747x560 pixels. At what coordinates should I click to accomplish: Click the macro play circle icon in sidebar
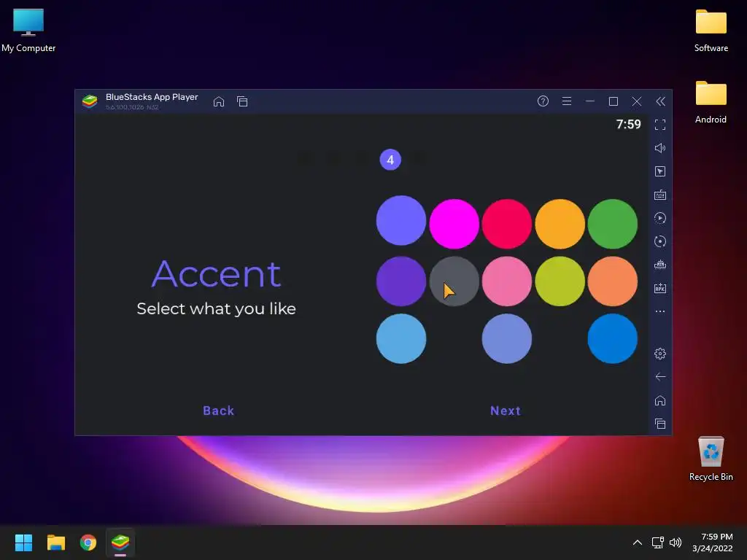tap(659, 218)
